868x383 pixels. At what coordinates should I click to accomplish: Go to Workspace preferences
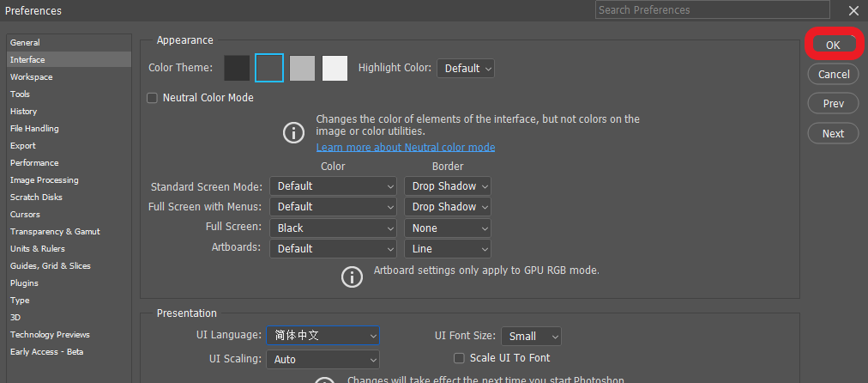(69, 77)
